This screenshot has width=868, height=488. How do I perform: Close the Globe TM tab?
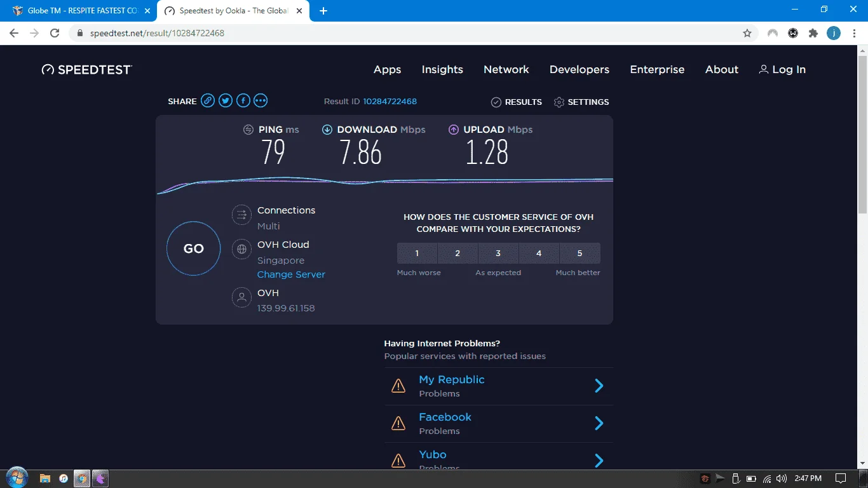147,11
